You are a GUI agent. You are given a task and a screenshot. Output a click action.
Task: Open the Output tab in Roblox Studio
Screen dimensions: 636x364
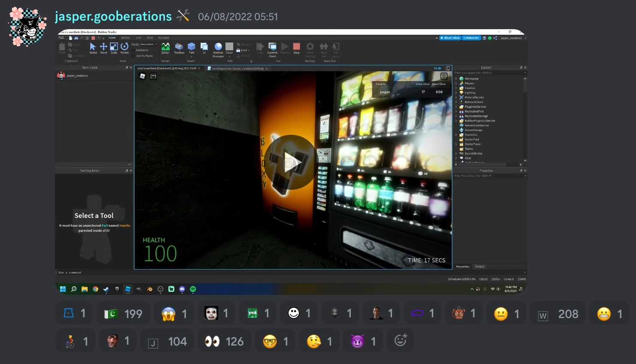pyautogui.click(x=480, y=267)
